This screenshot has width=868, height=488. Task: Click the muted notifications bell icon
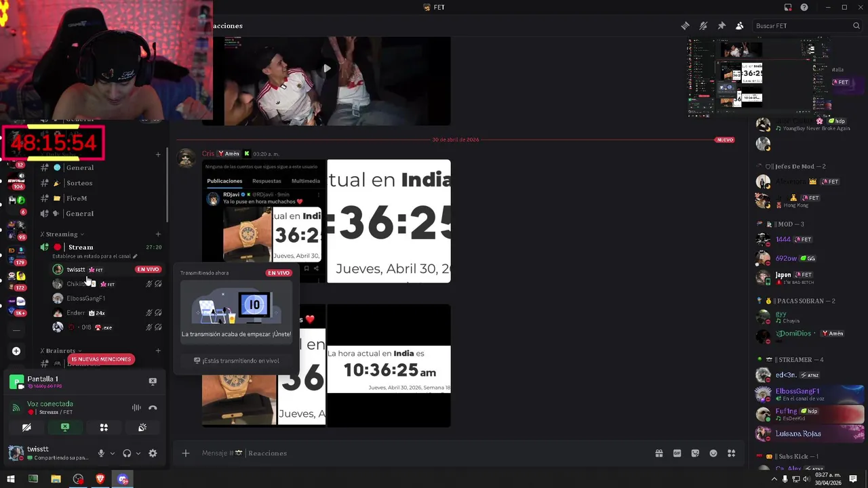coord(703,26)
